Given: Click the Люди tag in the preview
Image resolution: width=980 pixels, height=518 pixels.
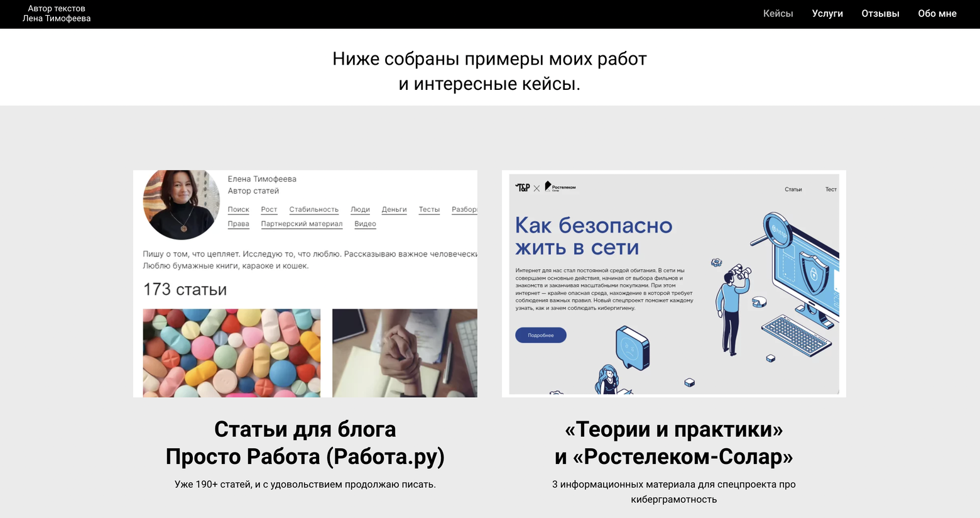Looking at the screenshot, I should tap(360, 209).
